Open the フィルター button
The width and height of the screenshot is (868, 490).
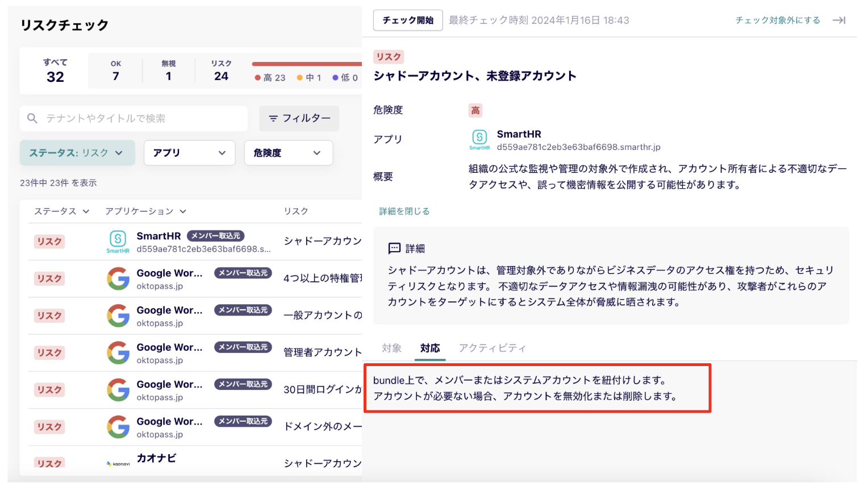coord(299,118)
